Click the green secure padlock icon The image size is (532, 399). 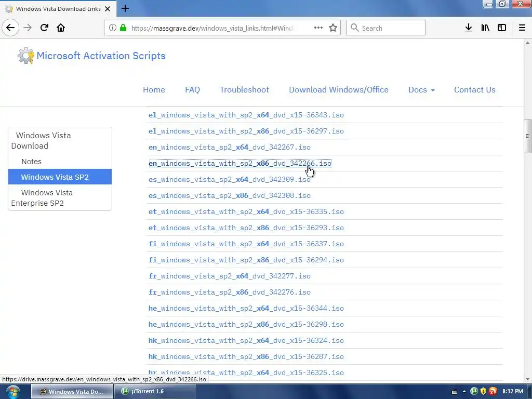click(x=123, y=28)
